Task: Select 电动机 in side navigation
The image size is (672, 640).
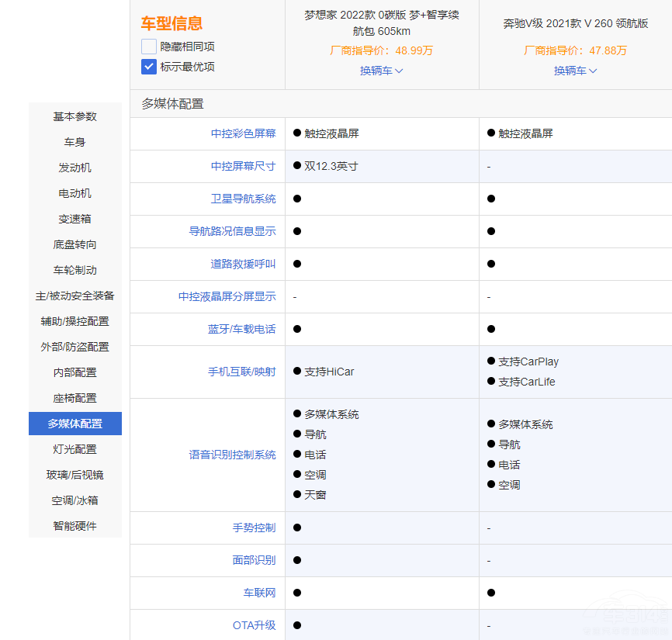Action: tap(75, 193)
